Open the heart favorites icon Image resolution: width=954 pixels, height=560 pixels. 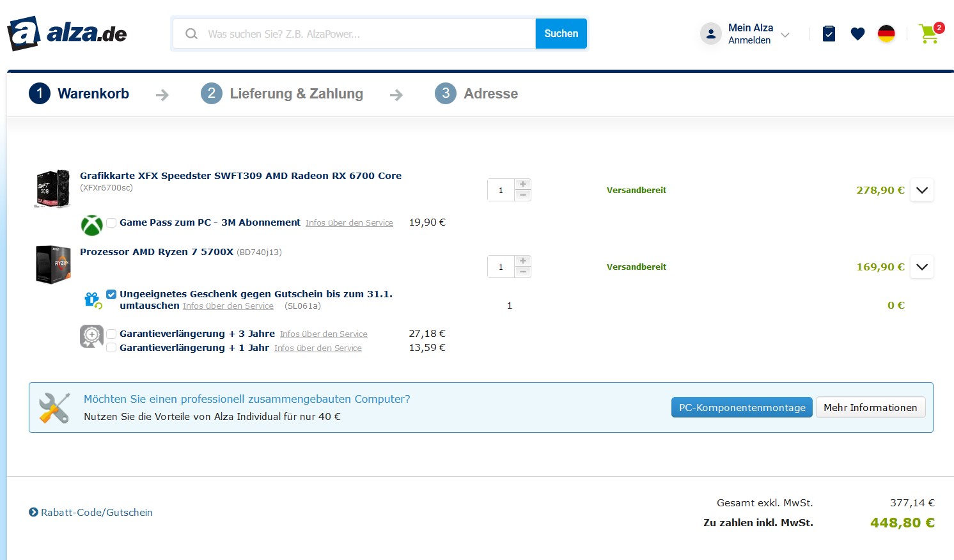857,34
